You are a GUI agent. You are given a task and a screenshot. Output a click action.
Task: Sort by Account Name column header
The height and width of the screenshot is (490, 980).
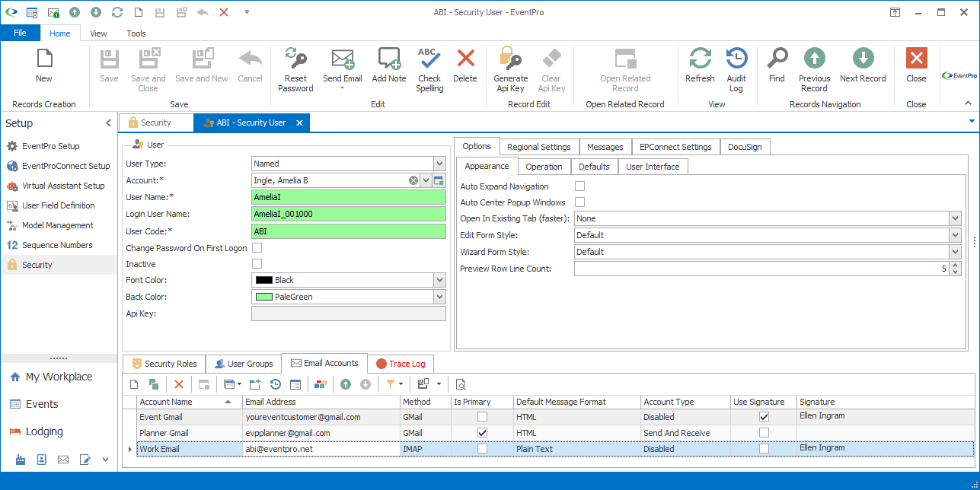(x=190, y=402)
